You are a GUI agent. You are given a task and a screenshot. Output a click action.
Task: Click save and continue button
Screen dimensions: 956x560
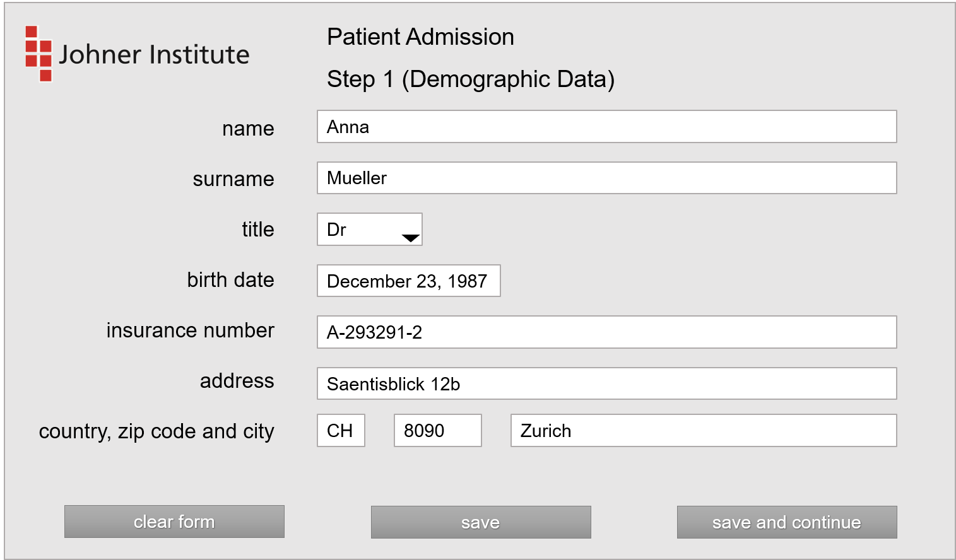786,522
